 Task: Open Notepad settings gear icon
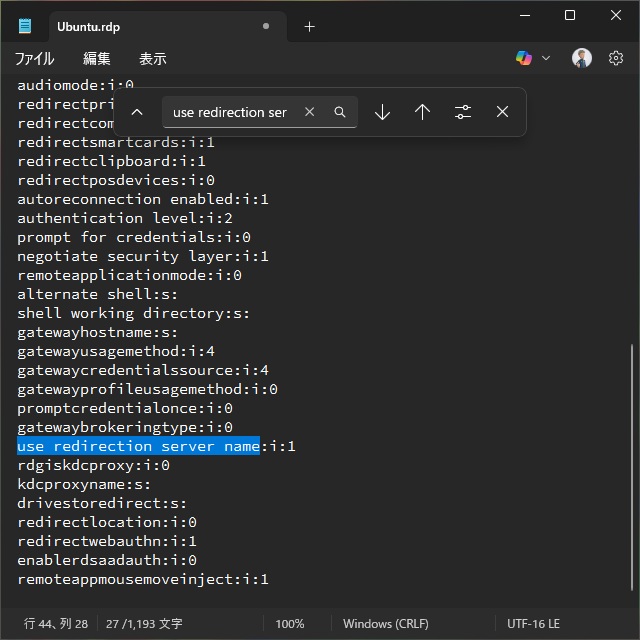(x=616, y=59)
